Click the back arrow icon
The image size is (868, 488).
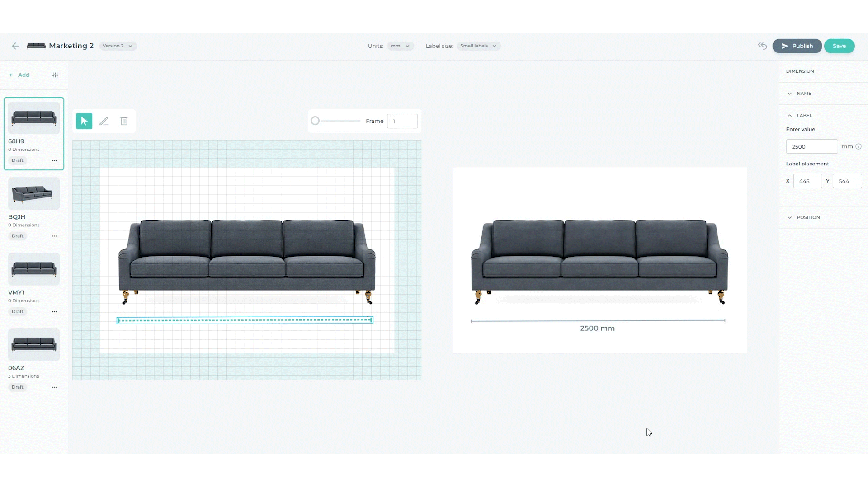[x=15, y=46]
